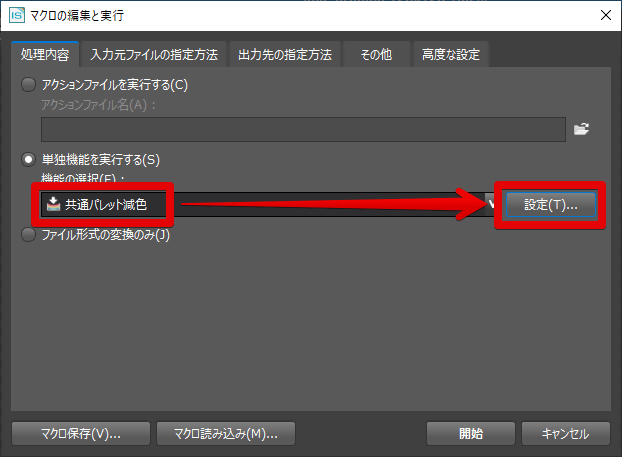The image size is (622, 457).
Task: Click the アクションファイル名 input field
Action: (x=303, y=129)
